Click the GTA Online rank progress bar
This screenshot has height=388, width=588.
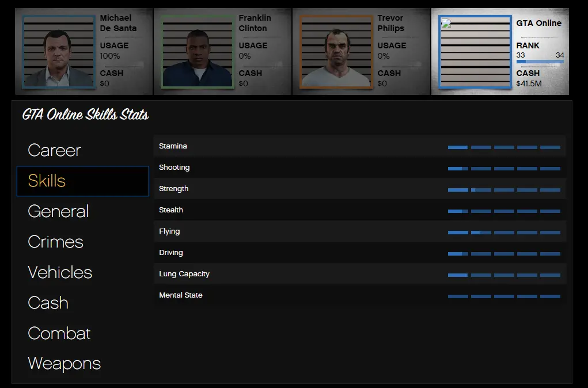(x=540, y=62)
